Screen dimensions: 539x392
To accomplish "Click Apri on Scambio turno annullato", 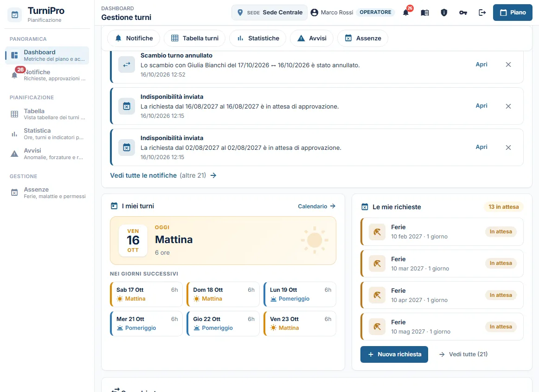I will 481,64.
